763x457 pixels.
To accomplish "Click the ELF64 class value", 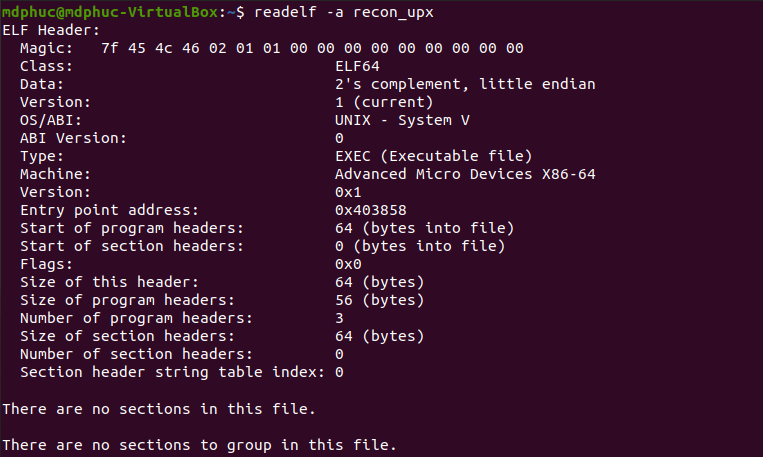I will [357, 66].
